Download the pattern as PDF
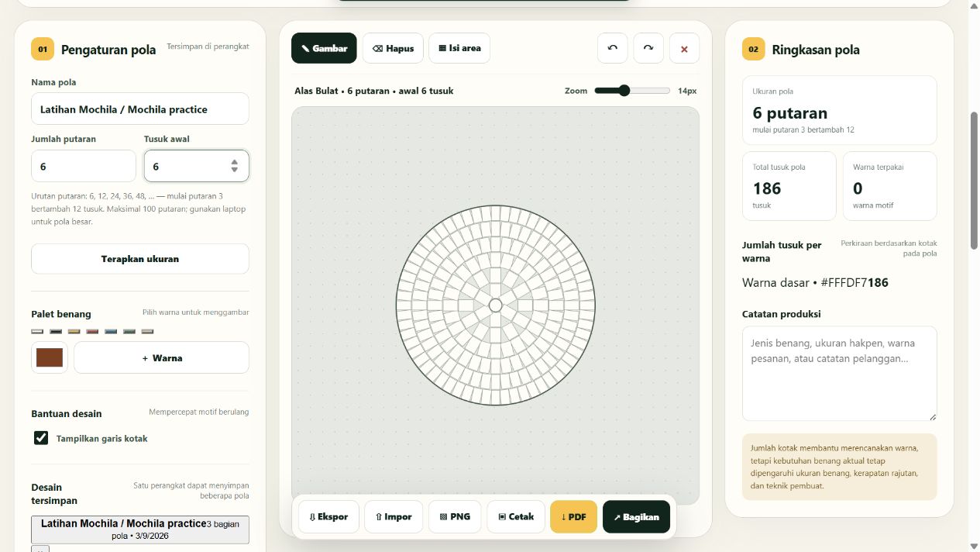The width and height of the screenshot is (980, 552). point(573,517)
